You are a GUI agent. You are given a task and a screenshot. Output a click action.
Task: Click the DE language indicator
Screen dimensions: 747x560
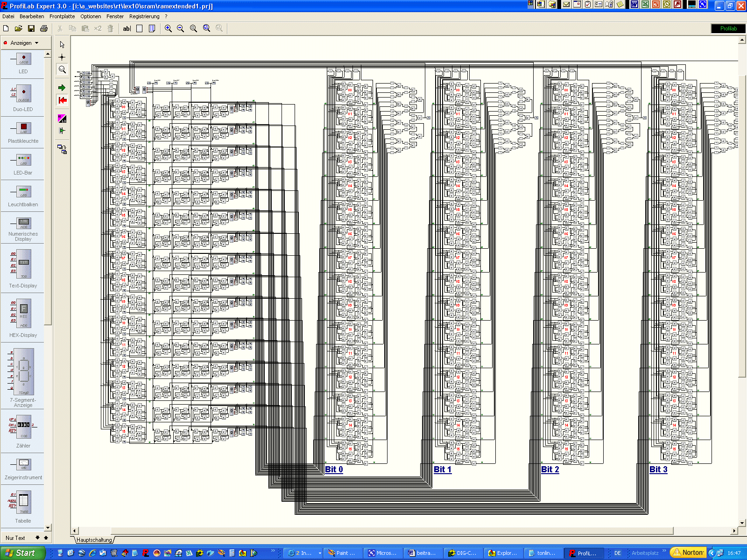click(x=618, y=553)
